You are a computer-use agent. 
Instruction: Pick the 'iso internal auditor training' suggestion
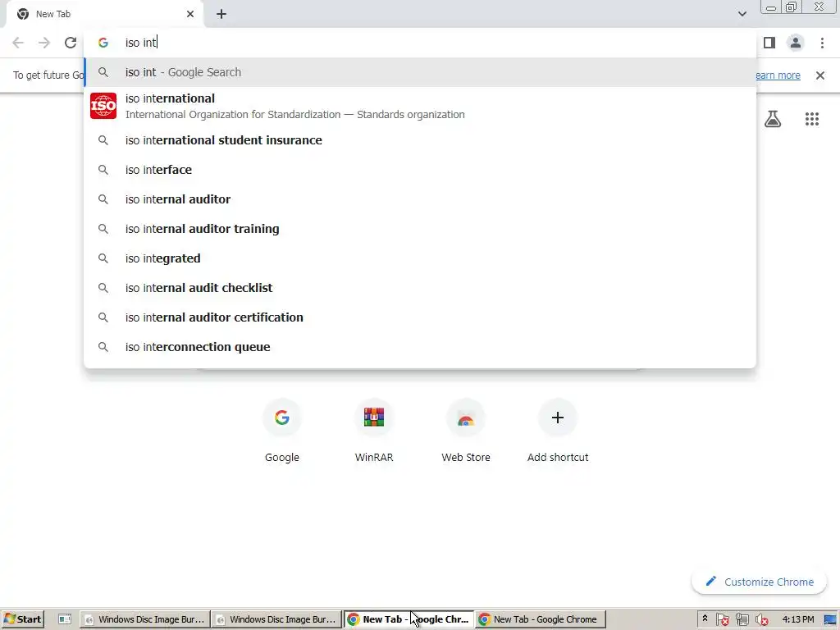420,229
